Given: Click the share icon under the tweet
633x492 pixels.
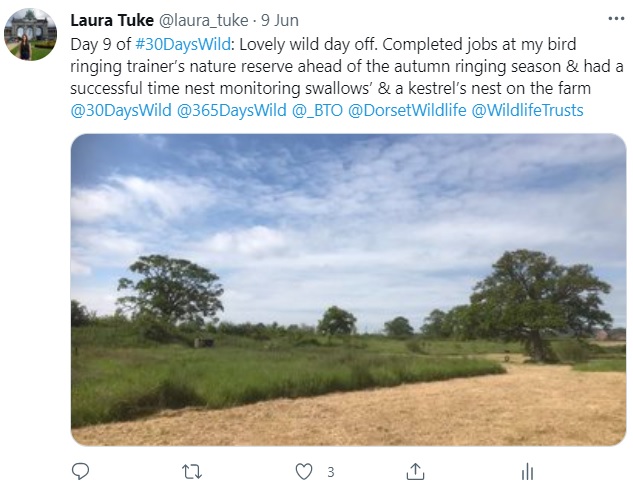Looking at the screenshot, I should click(x=415, y=471).
